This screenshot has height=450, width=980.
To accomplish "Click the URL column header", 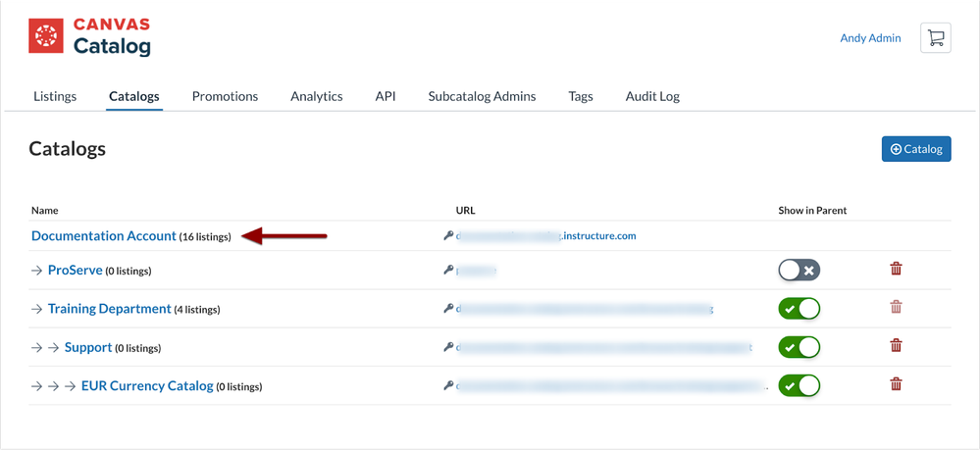I will 466,210.
